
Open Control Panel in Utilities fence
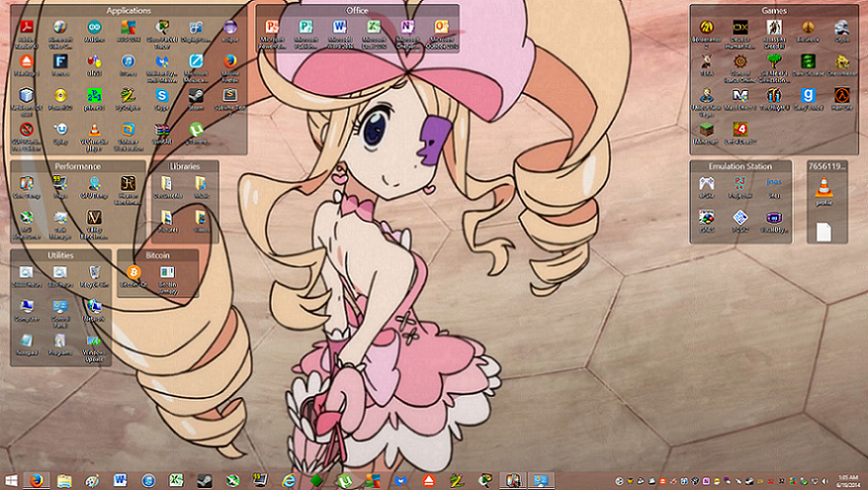click(60, 306)
